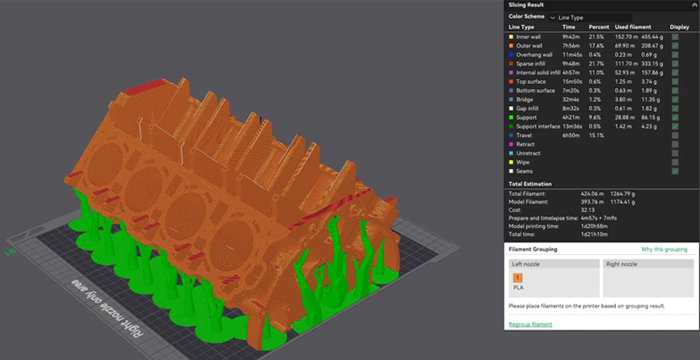
Task: Click the Support green color swatch
Action: coord(511,117)
